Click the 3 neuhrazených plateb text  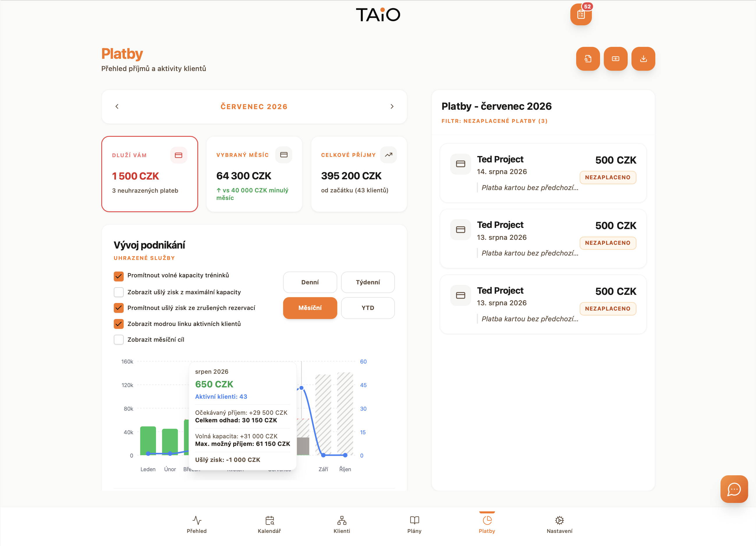click(x=145, y=191)
